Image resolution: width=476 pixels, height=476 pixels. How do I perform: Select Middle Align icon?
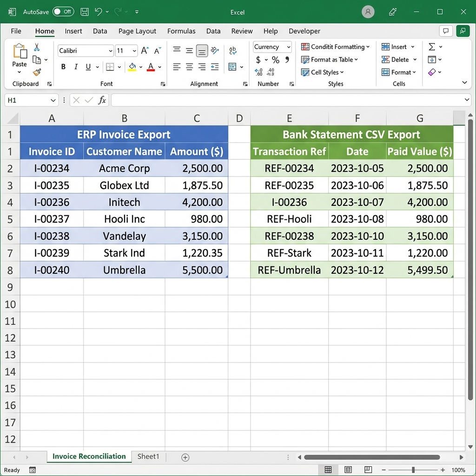[190, 50]
